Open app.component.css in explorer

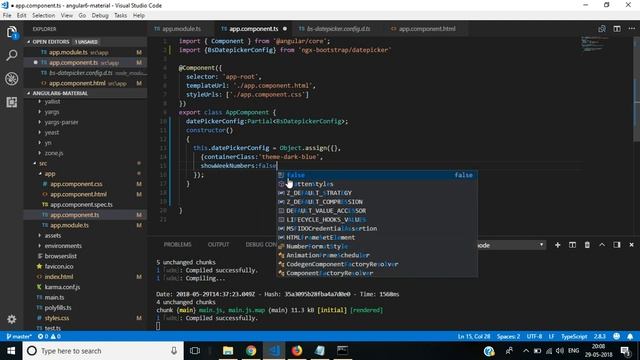tap(76, 184)
